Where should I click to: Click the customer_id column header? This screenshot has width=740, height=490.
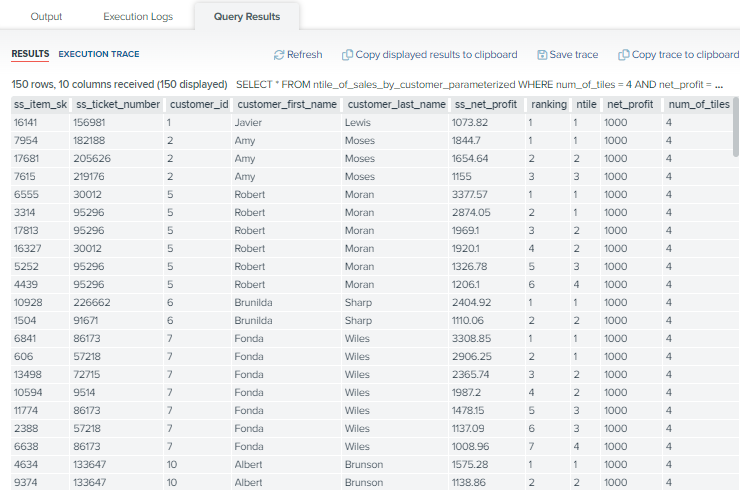199,104
